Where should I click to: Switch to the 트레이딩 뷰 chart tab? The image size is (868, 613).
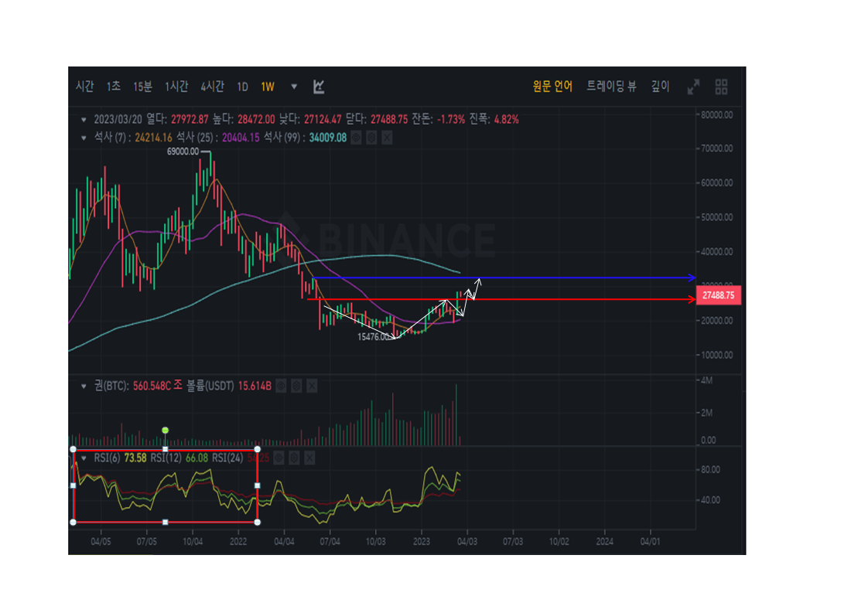(x=611, y=87)
